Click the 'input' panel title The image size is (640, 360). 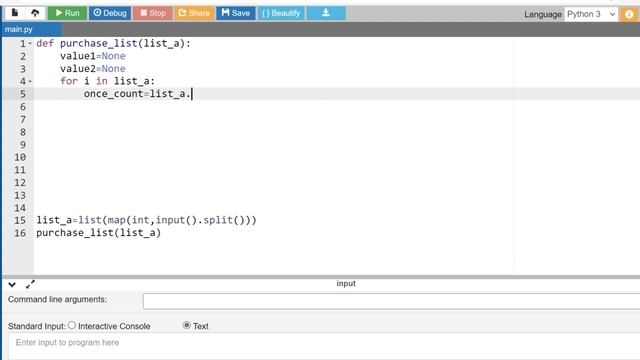click(x=346, y=283)
